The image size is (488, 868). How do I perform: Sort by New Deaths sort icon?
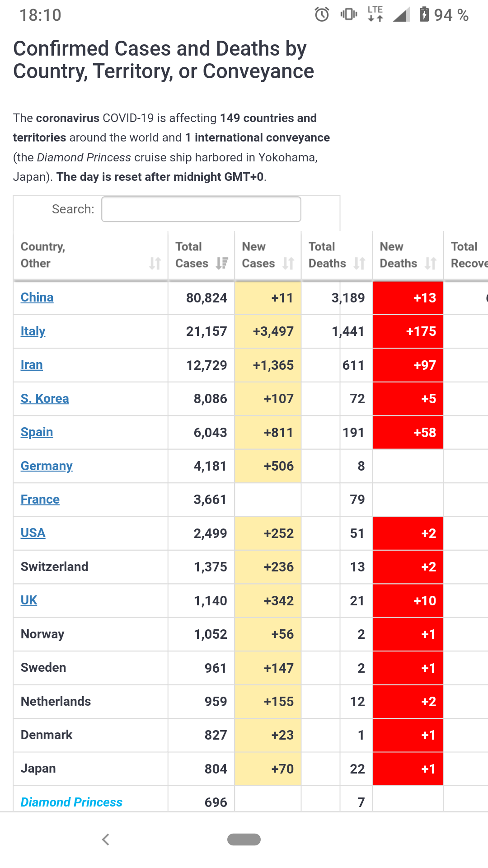click(x=431, y=263)
